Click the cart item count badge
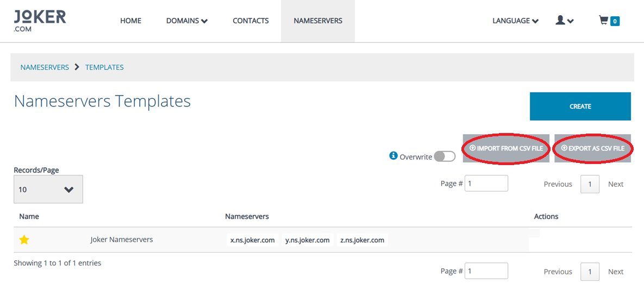The height and width of the screenshot is (303, 644). [615, 21]
